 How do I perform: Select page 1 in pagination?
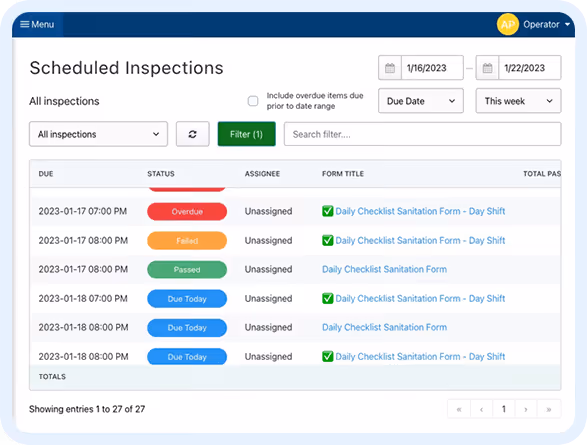point(504,409)
